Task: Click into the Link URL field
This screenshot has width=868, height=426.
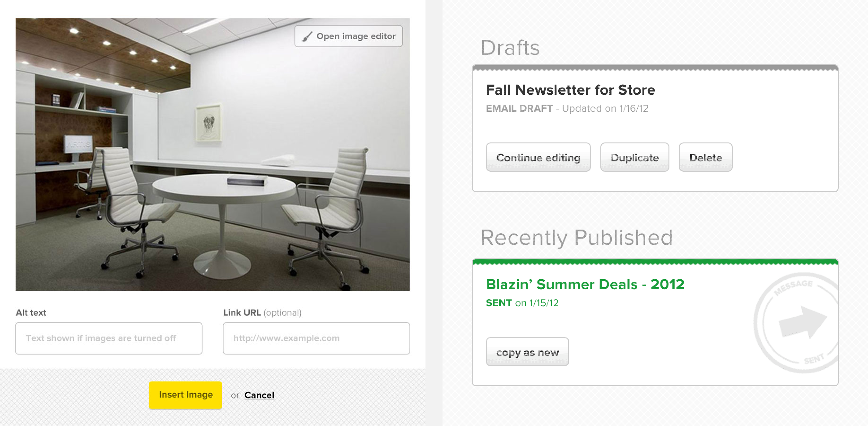Action: (x=316, y=338)
